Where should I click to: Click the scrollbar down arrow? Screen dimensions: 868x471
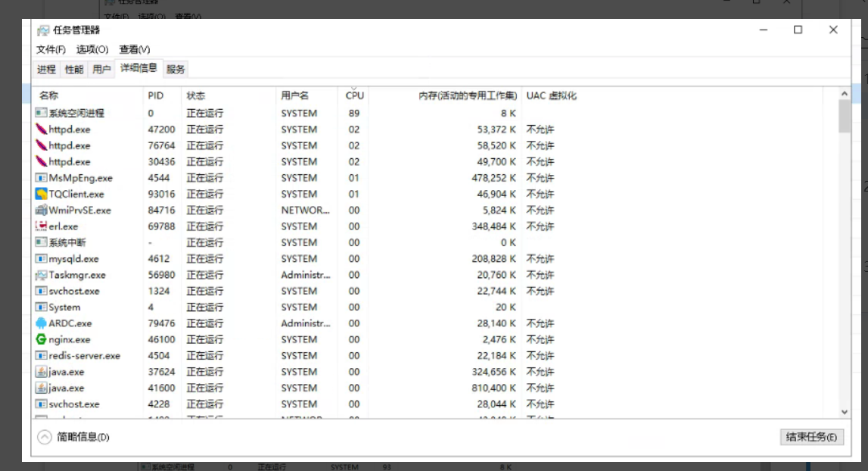(x=845, y=412)
